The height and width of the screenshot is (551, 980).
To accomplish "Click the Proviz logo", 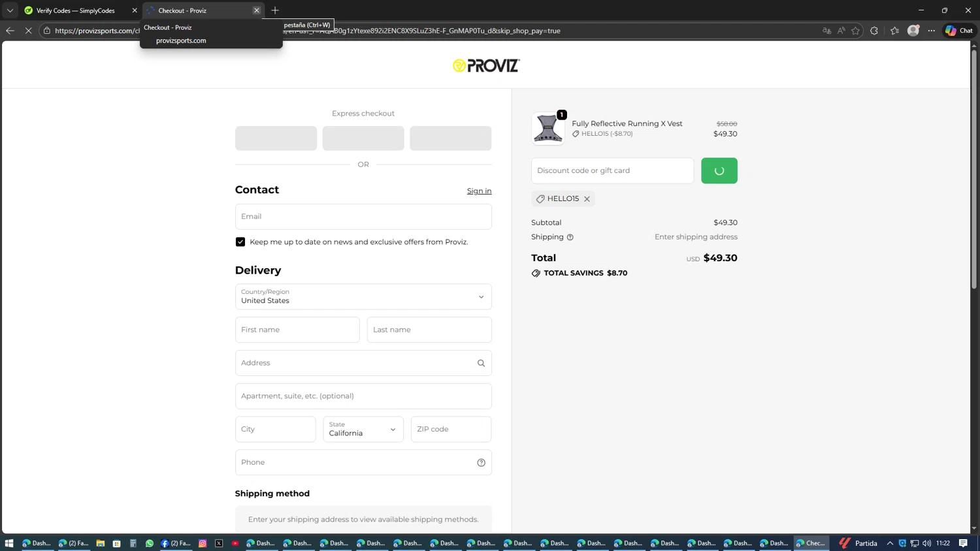I will pyautogui.click(x=486, y=65).
